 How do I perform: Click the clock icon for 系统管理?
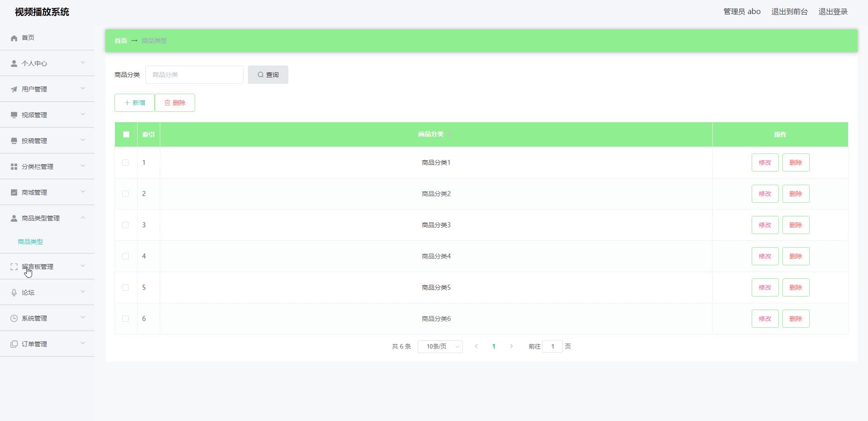[x=14, y=319]
